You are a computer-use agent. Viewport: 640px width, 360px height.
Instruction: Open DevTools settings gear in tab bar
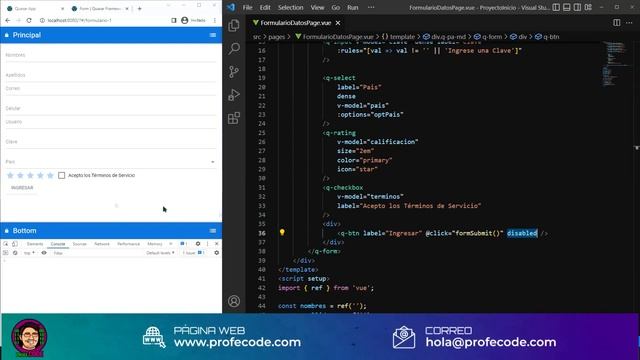tap(198, 244)
